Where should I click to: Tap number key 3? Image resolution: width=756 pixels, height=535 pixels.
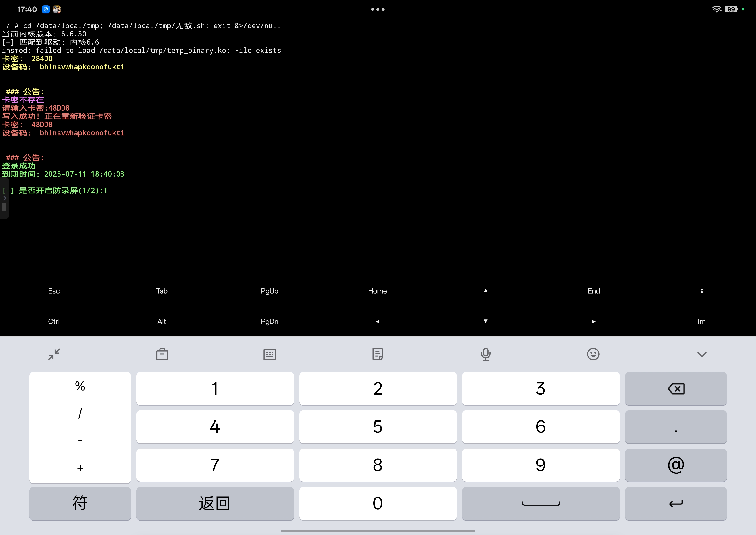pyautogui.click(x=540, y=389)
